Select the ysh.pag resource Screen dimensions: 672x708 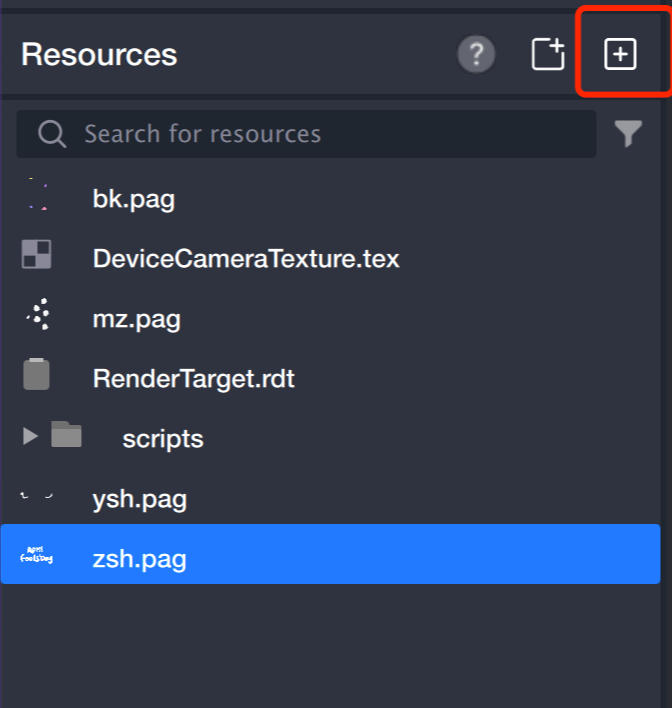139,499
